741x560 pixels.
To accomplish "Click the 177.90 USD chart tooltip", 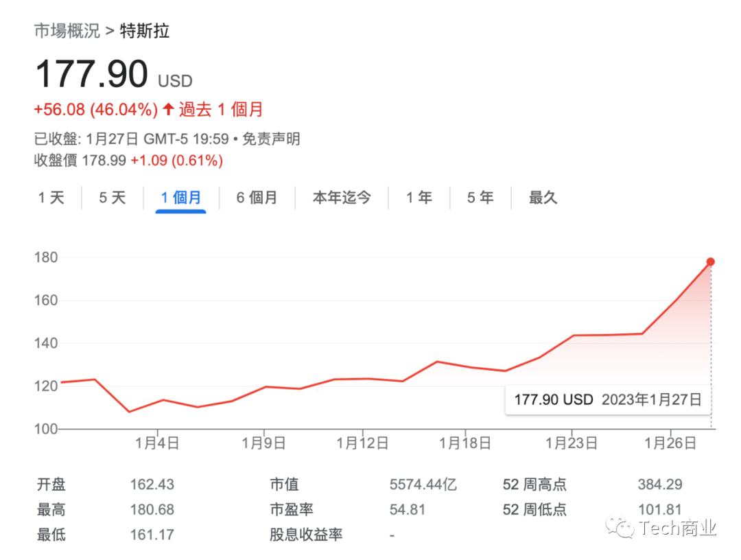I will pyautogui.click(x=607, y=399).
